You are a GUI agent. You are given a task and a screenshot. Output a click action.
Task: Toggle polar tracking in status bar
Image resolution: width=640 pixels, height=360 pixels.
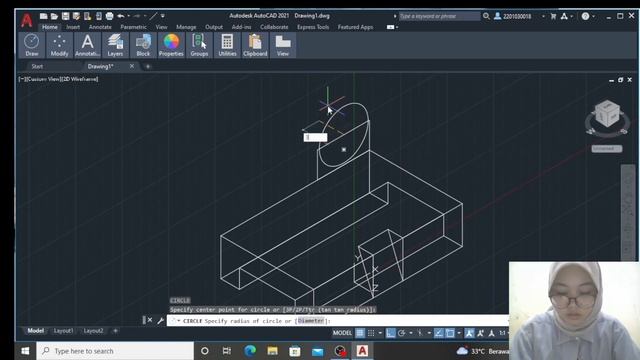point(402,333)
